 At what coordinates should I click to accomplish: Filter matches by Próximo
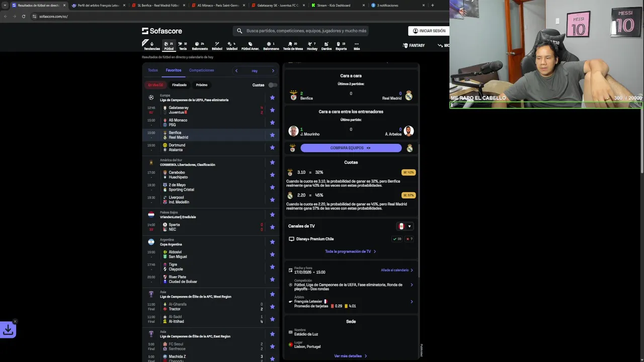point(202,85)
